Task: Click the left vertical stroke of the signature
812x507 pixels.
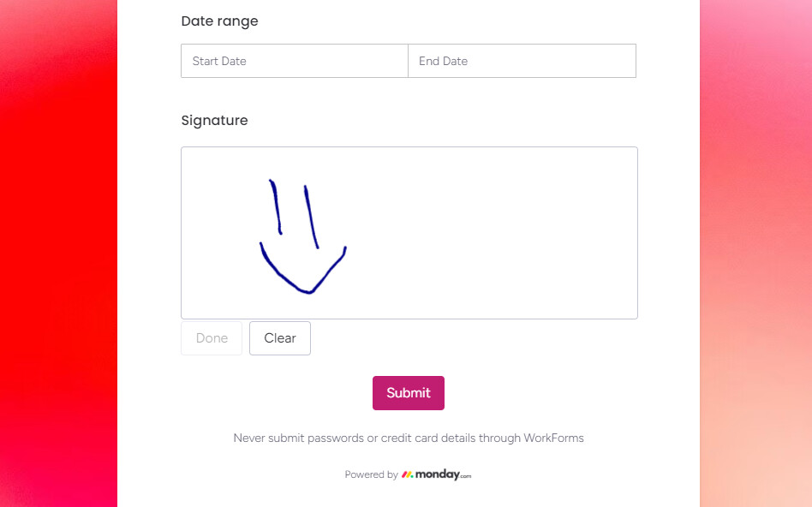Action: (x=276, y=207)
